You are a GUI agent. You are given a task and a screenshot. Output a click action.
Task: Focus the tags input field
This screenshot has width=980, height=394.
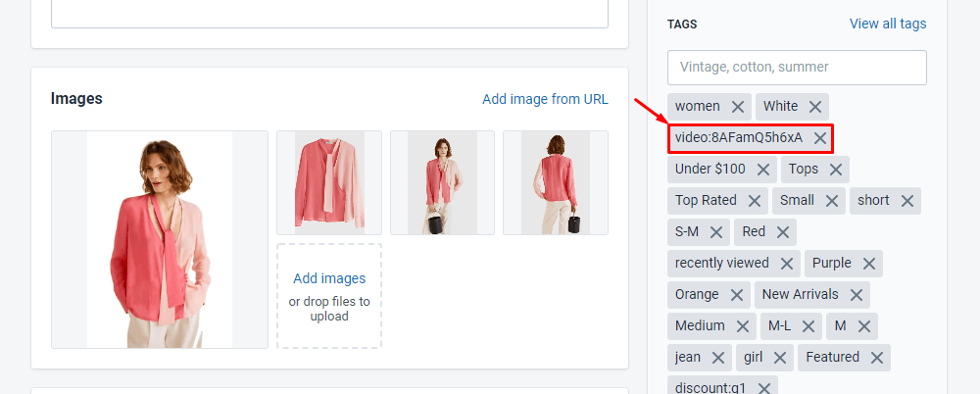tap(796, 68)
